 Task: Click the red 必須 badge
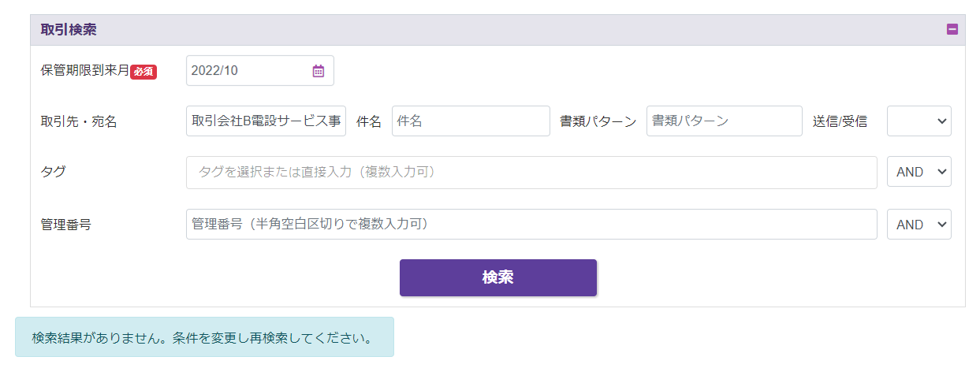pyautogui.click(x=143, y=72)
